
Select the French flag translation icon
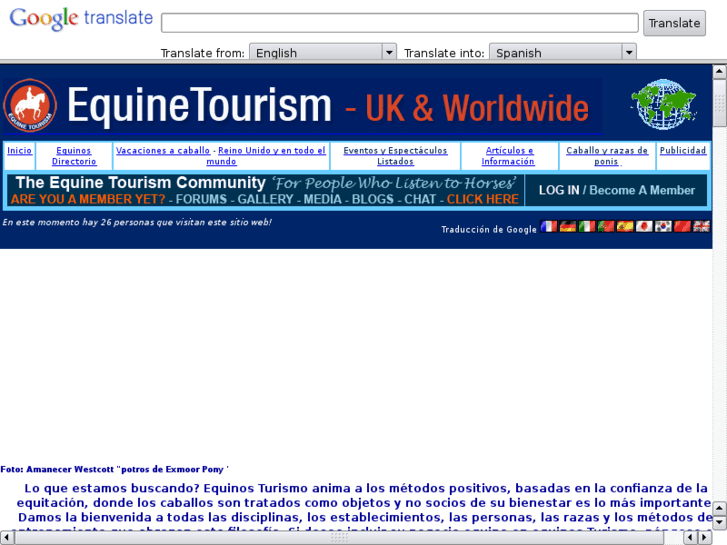coord(549,226)
